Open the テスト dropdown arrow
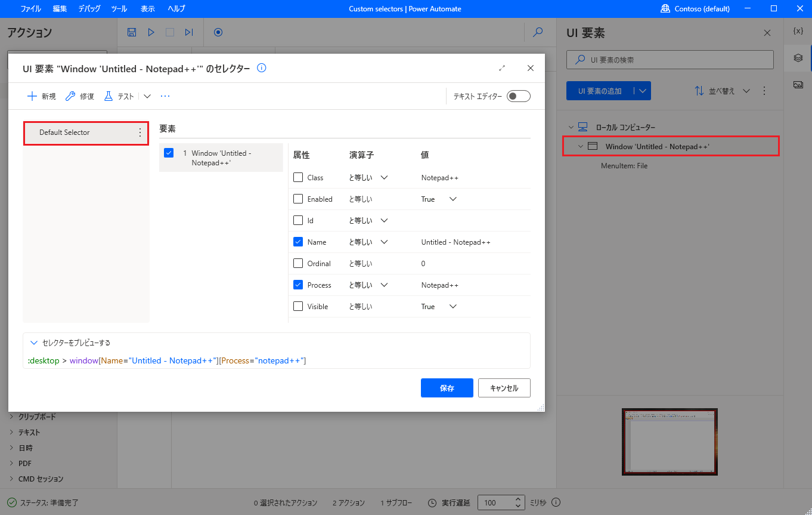The image size is (812, 515). tap(147, 96)
